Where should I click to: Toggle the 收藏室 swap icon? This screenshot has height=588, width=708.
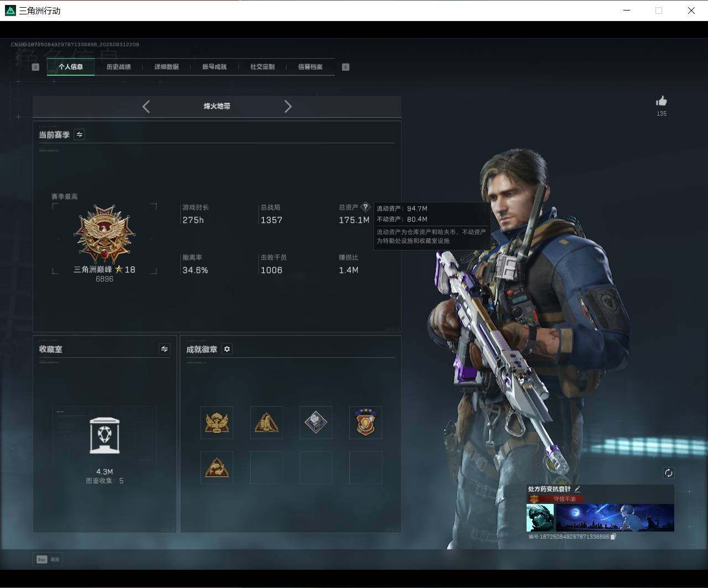pos(164,348)
